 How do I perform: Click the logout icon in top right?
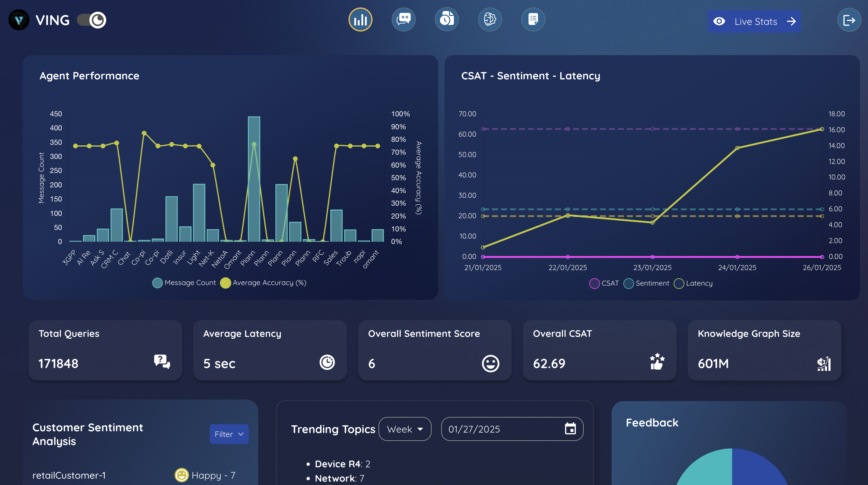click(x=849, y=21)
